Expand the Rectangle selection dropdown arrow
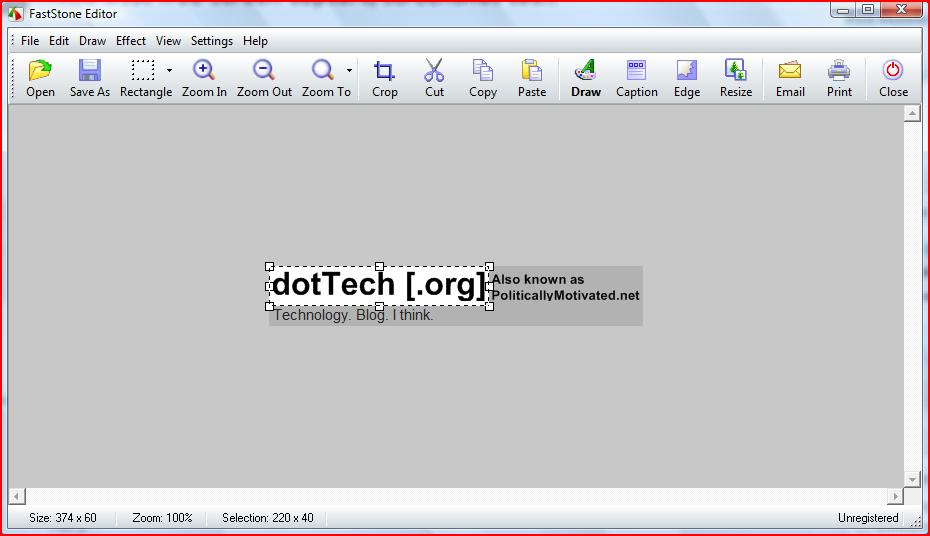Image resolution: width=930 pixels, height=536 pixels. pyautogui.click(x=169, y=71)
